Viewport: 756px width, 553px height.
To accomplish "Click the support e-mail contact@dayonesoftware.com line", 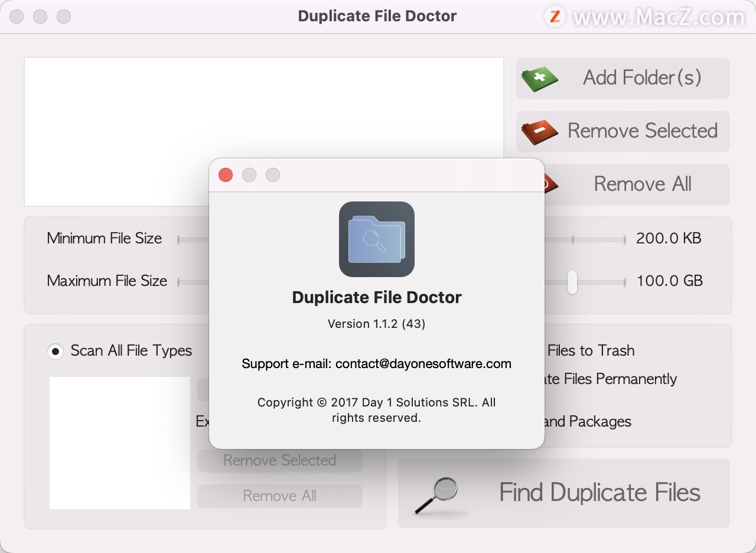I will (x=377, y=364).
